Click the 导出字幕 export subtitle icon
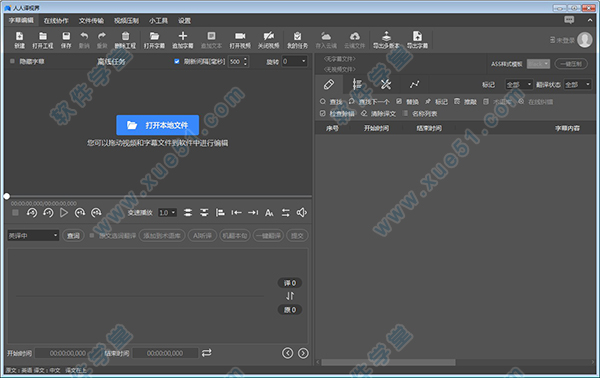The image size is (600, 378). point(417,36)
